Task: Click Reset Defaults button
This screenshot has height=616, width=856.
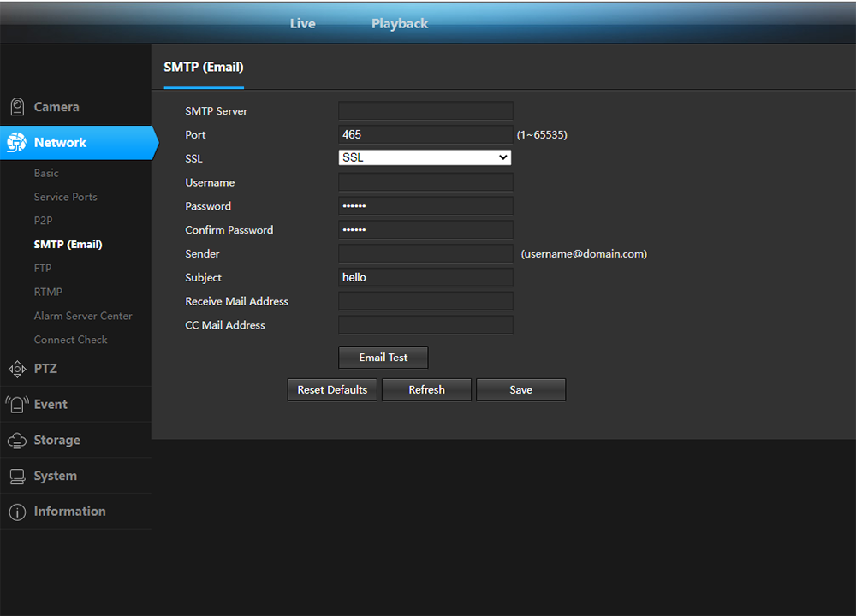Action: [x=332, y=389]
